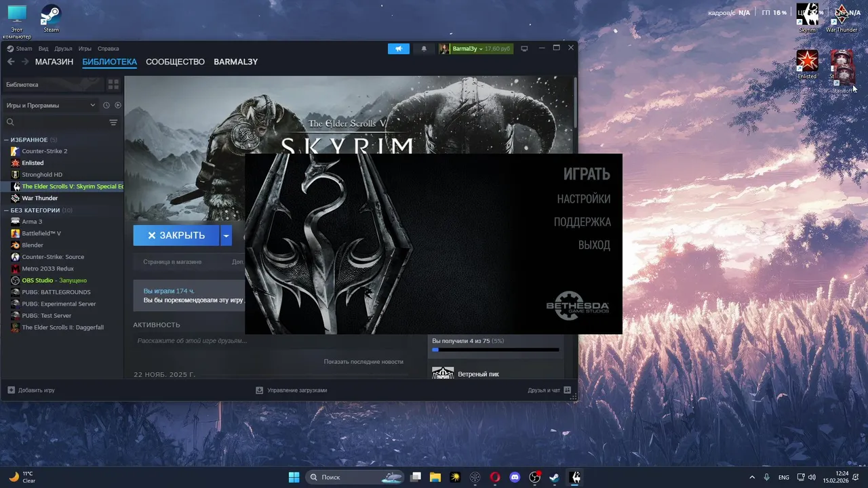868x488 pixels.
Task: Click the activity 'Расскажите об этой игре' field
Action: point(191,341)
